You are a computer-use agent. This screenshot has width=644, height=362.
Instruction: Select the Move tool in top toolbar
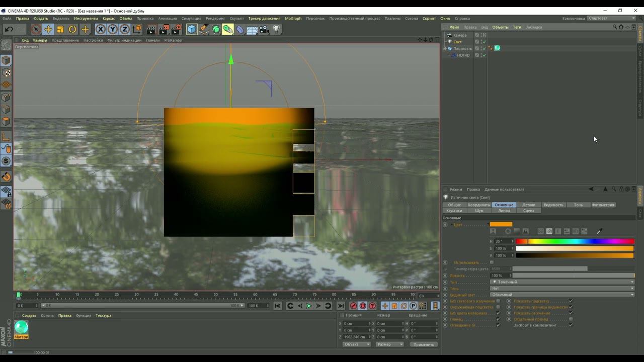(x=48, y=30)
